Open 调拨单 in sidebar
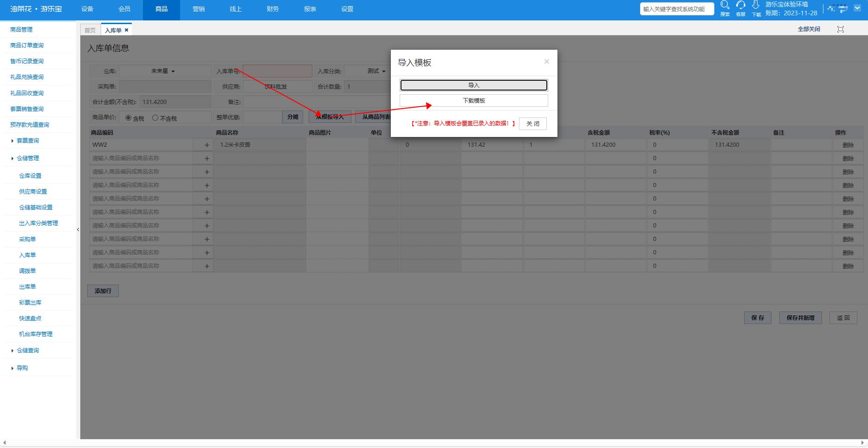Viewport: 868px width, 448px height. click(x=27, y=271)
